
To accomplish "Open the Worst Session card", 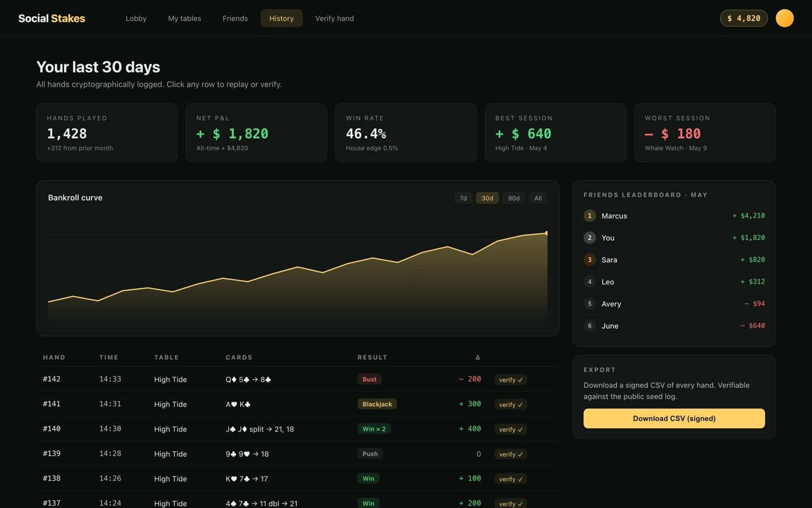I will point(705,133).
